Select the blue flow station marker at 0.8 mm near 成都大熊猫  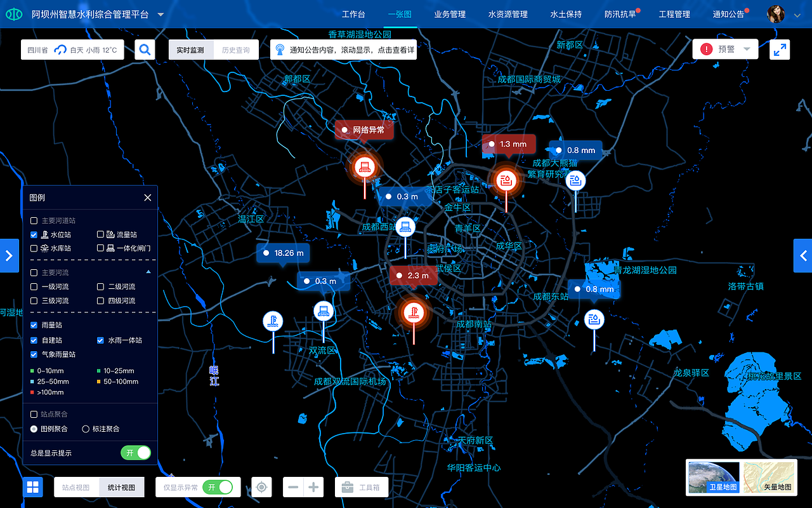click(x=575, y=181)
